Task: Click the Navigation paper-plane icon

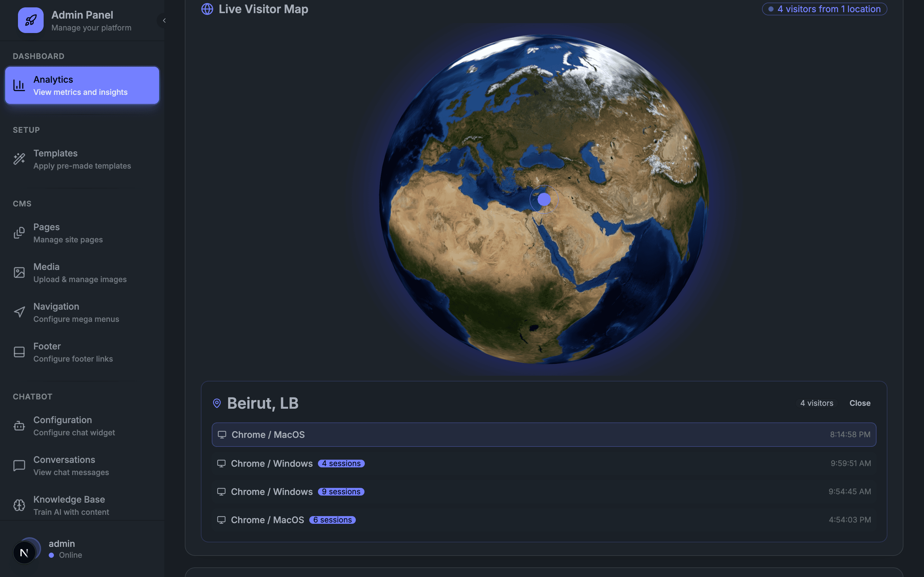Action: pos(19,312)
